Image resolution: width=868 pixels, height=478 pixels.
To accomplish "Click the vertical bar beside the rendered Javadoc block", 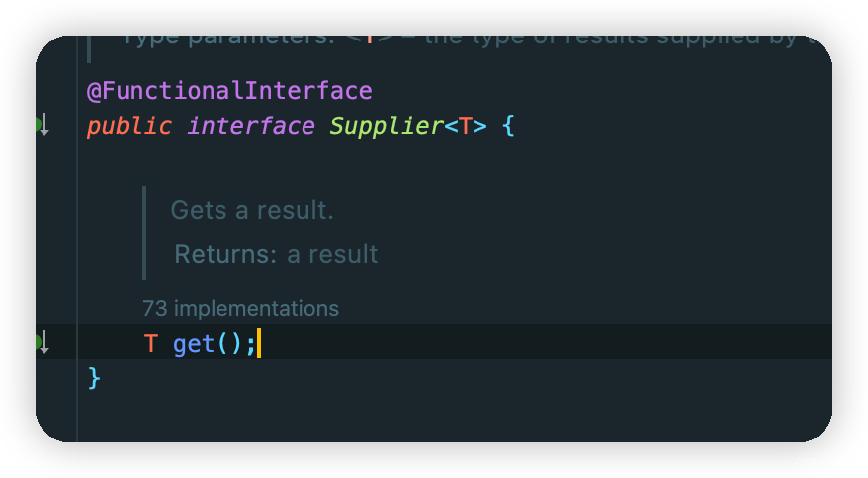I will point(144,233).
